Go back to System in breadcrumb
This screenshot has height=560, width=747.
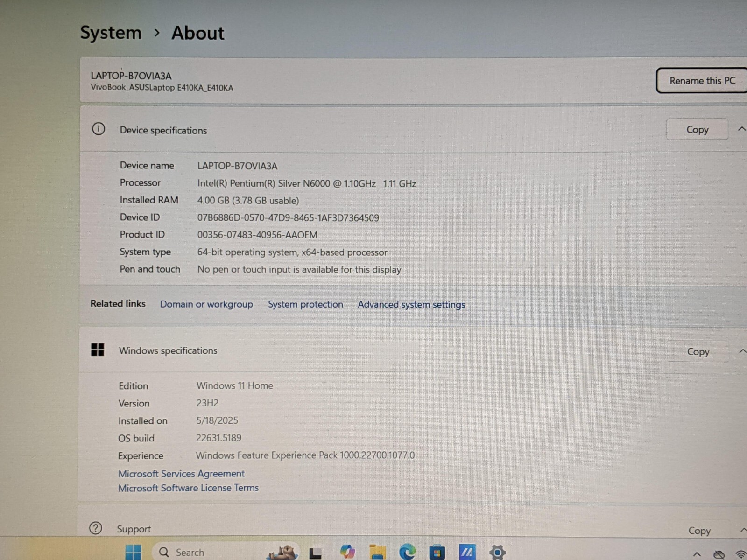[111, 33]
